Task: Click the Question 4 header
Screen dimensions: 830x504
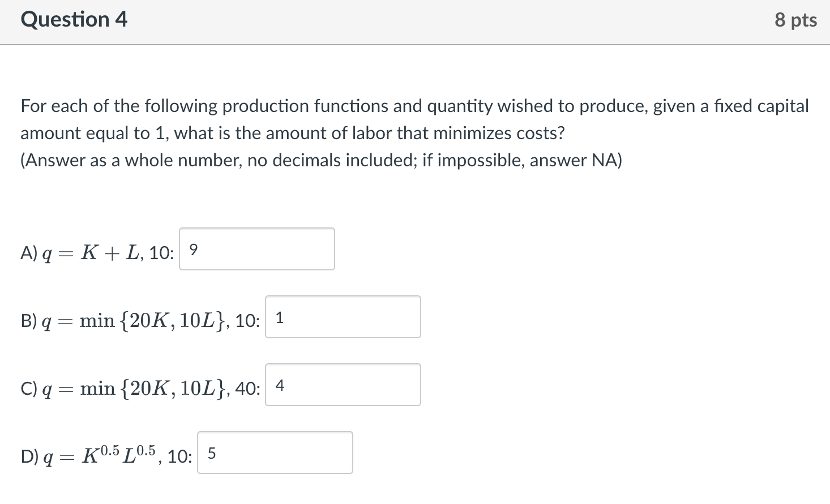Action: click(x=74, y=19)
